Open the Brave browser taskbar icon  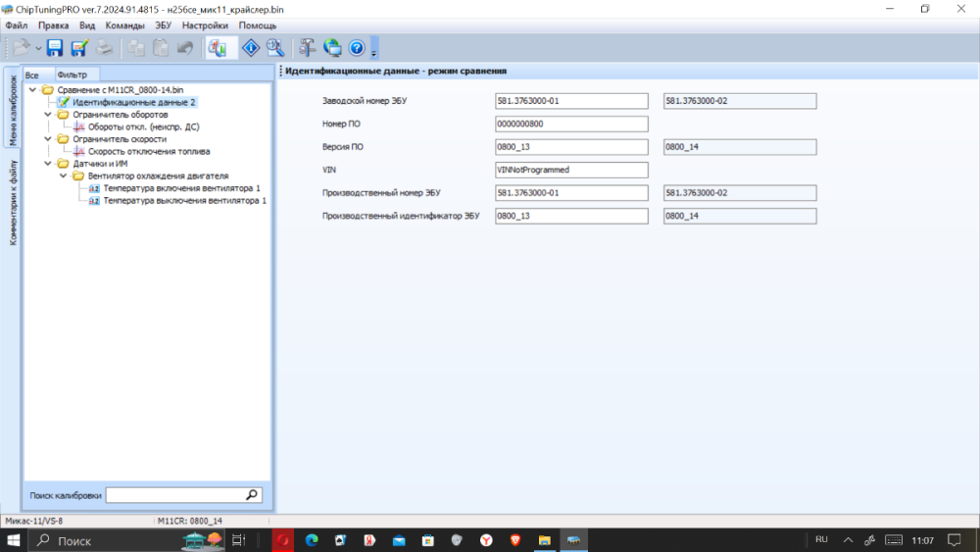515,541
